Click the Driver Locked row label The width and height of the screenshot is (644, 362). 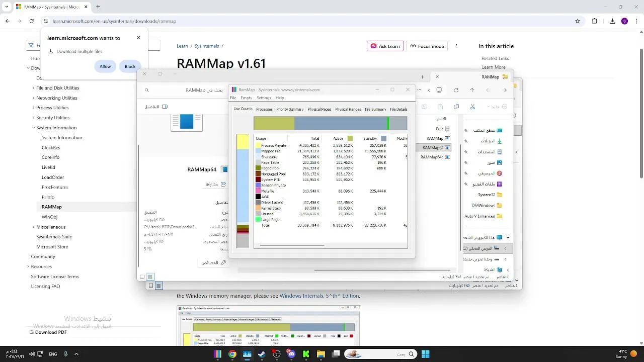272,202
